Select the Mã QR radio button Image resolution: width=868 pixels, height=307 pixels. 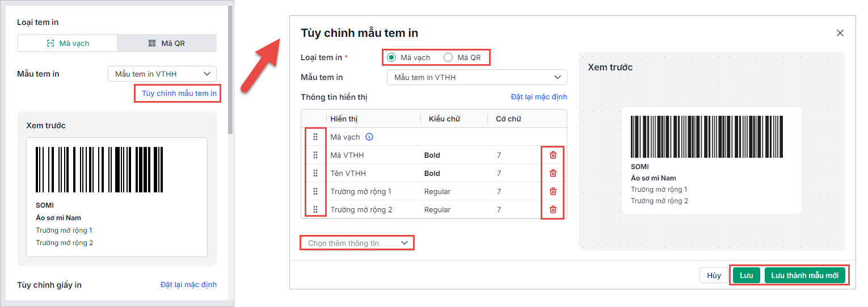[x=448, y=57]
